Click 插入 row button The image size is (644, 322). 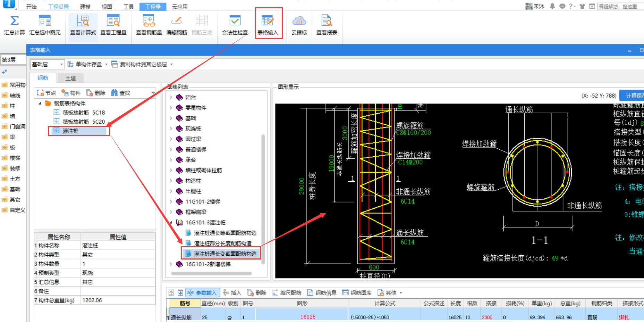tap(232, 293)
